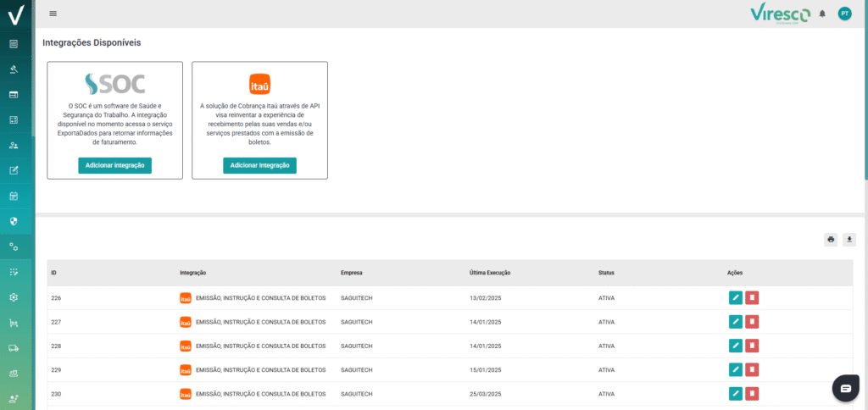Edit integration with ID 226
The image size is (868, 410).
click(x=735, y=298)
